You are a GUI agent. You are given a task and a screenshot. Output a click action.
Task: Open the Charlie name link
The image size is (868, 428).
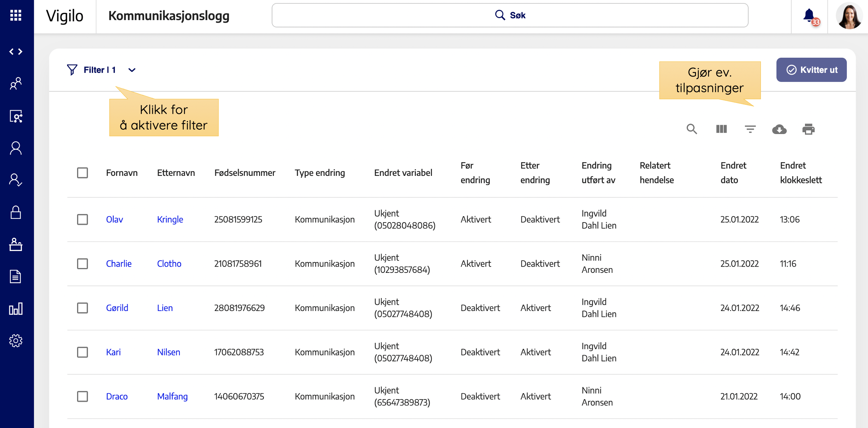119,264
